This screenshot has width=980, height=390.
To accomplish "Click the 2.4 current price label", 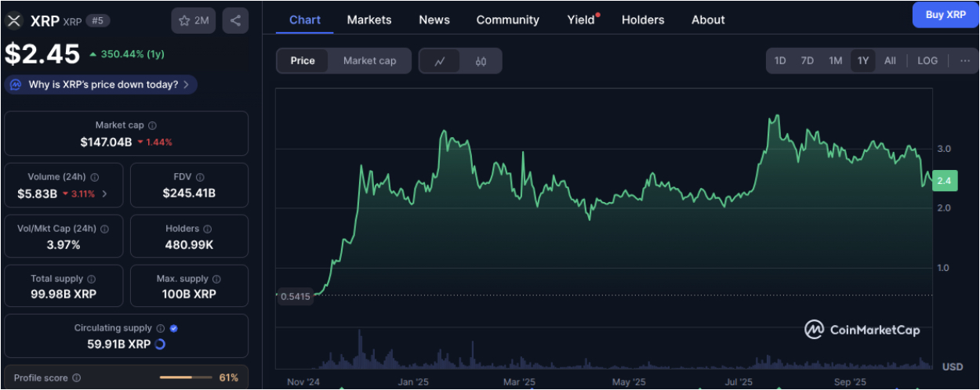I will click(x=944, y=181).
